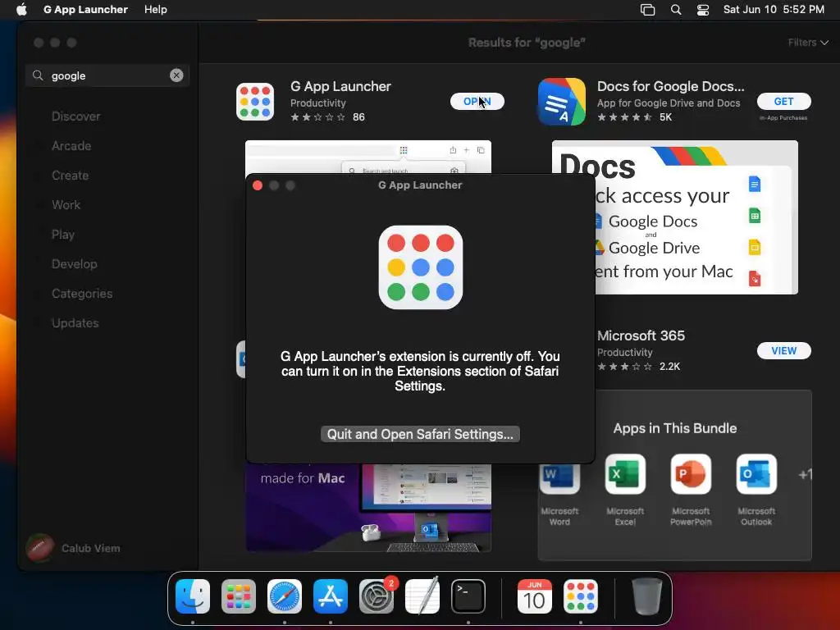The width and height of the screenshot is (840, 630).
Task: Click G App Launcher rating stars
Action: pyautogui.click(x=317, y=117)
